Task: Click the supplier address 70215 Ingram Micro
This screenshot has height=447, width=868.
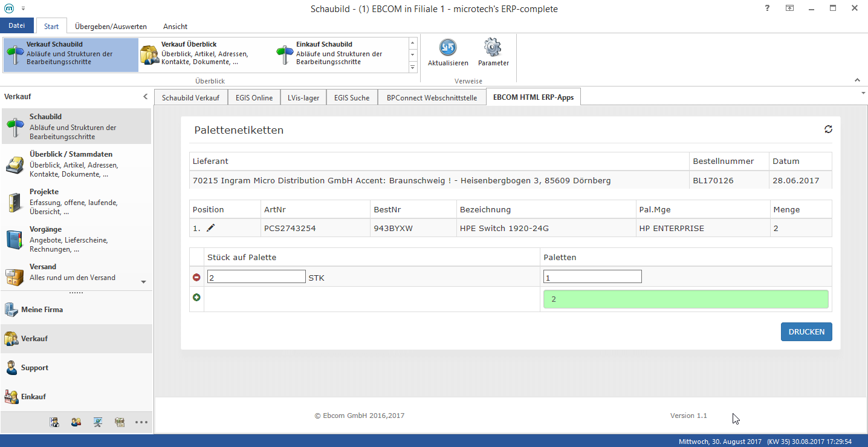Action: (401, 180)
